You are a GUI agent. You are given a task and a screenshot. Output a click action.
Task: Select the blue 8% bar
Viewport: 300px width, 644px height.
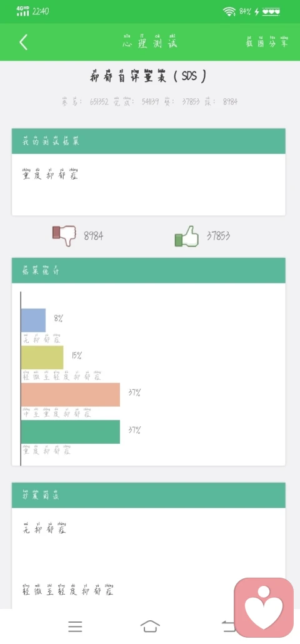coord(33,320)
